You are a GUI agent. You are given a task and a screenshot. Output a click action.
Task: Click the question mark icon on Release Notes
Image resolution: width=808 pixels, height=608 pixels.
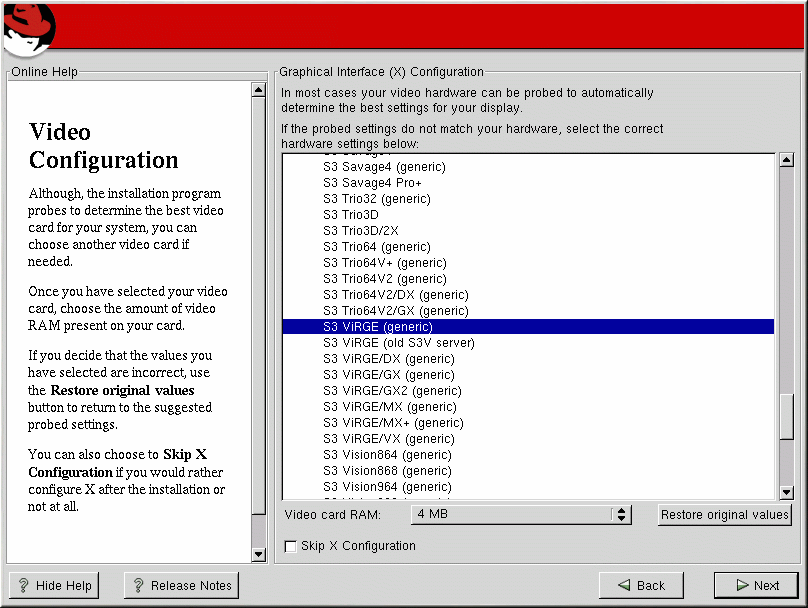(139, 585)
